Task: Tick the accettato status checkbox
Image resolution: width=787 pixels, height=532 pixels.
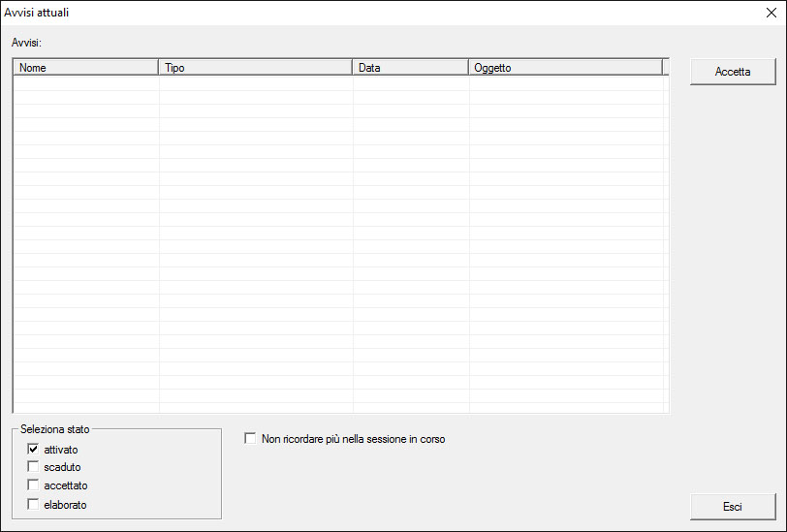Action: 33,485
